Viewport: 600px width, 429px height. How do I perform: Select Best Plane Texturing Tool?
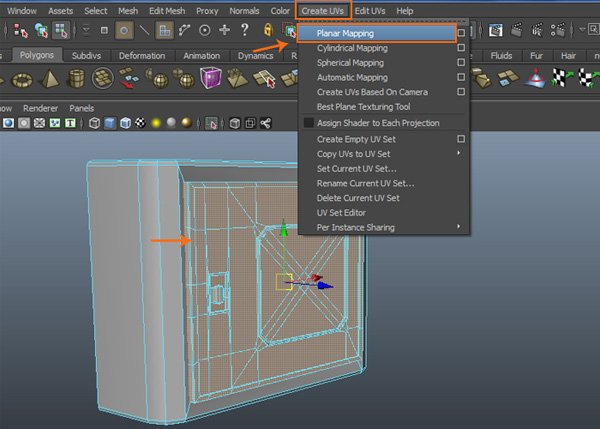[363, 107]
